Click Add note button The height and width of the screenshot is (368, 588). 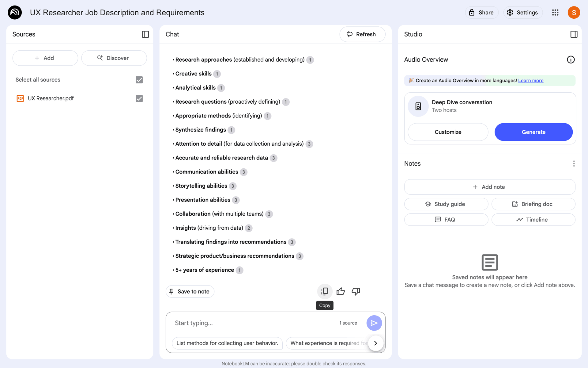pyautogui.click(x=490, y=187)
